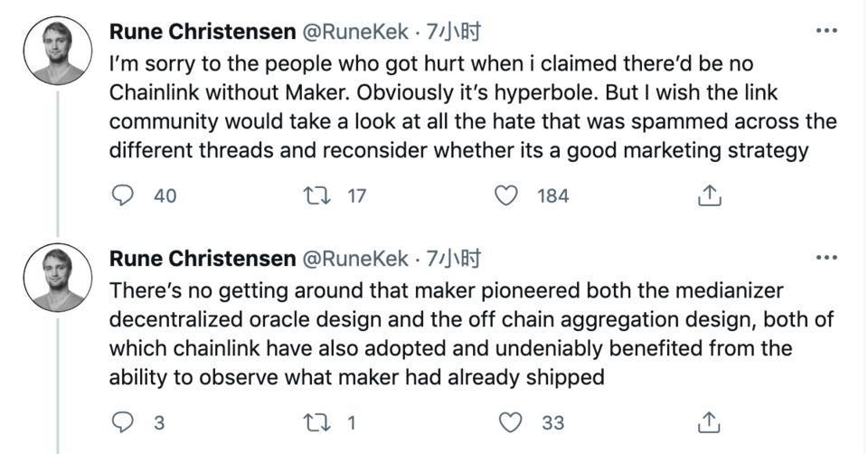Click @RuneKek handle on the second tweet
The image size is (868, 454).
tap(354, 259)
